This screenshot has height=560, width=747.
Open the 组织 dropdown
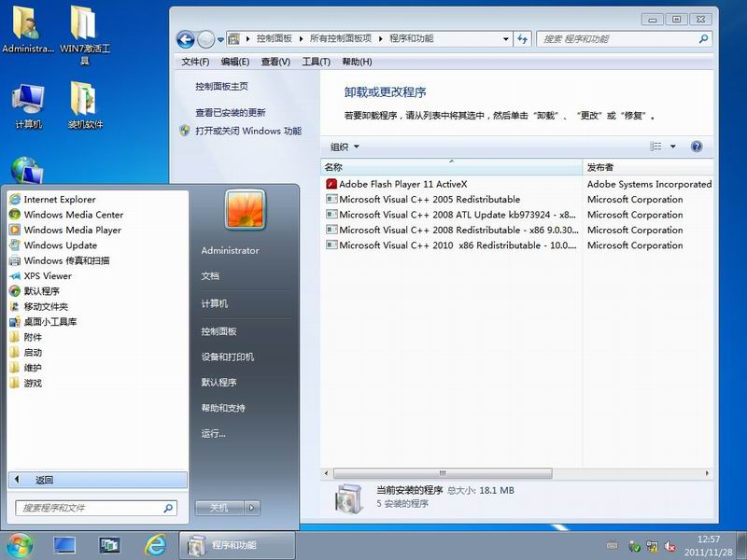click(345, 147)
